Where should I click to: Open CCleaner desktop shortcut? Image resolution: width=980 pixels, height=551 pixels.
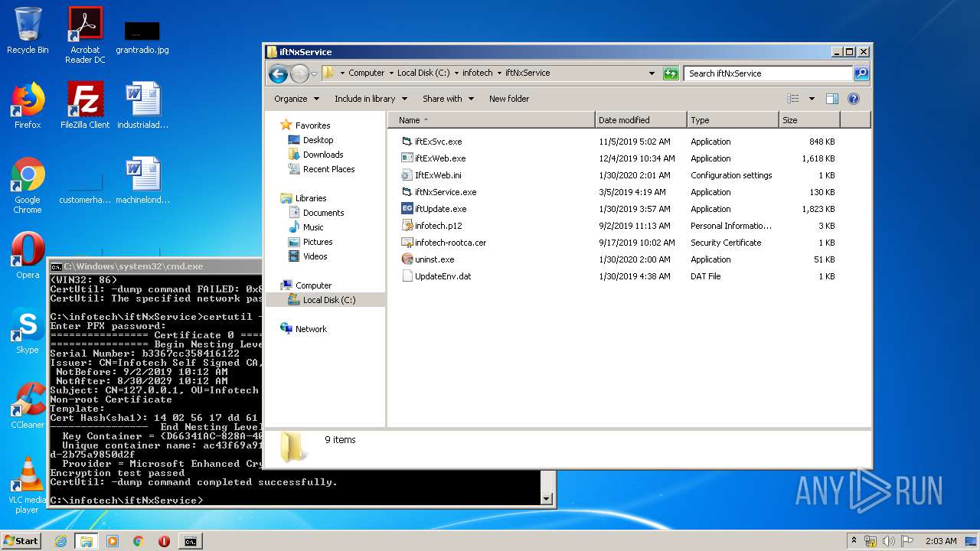click(x=28, y=406)
